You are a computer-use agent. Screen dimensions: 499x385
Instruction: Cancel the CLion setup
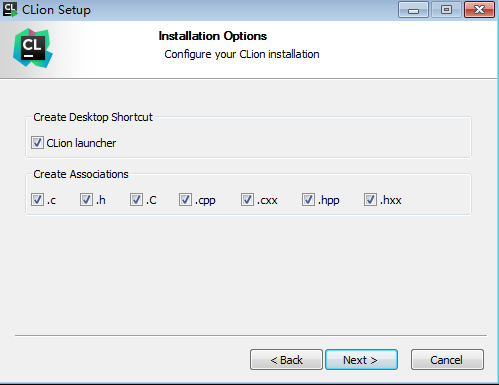coord(447,360)
